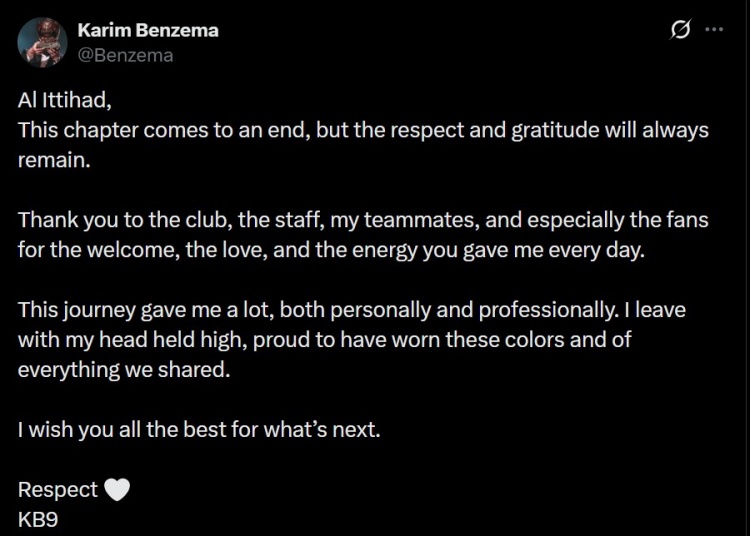Image resolution: width=750 pixels, height=536 pixels.
Task: Click the word 'Respect' near the heart
Action: [58, 490]
